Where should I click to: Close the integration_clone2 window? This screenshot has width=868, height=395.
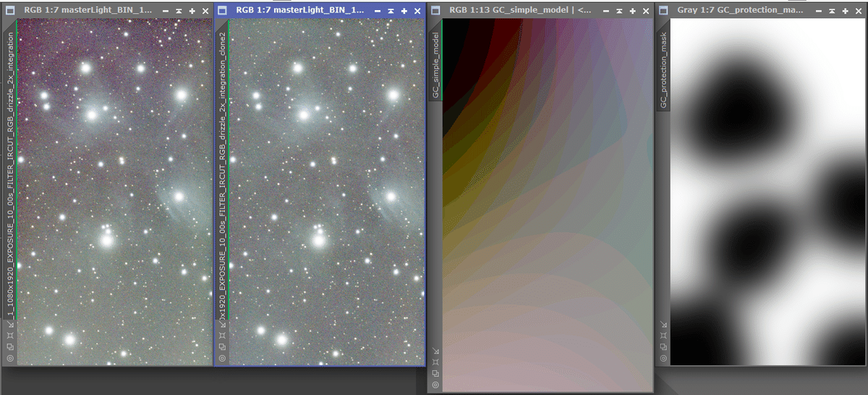417,11
